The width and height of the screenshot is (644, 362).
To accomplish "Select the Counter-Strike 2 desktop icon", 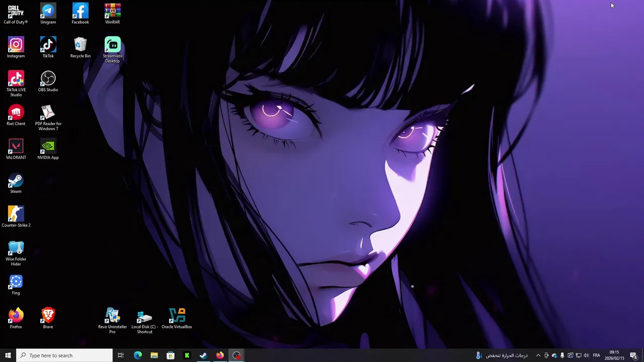I will tap(16, 217).
